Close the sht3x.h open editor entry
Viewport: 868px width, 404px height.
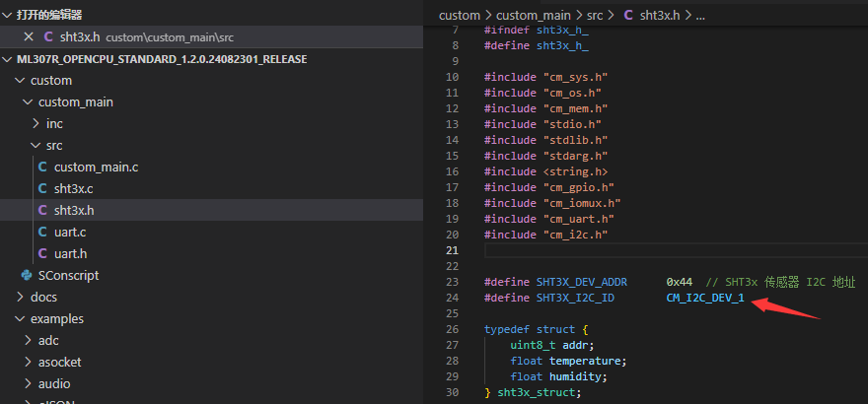[x=28, y=36]
